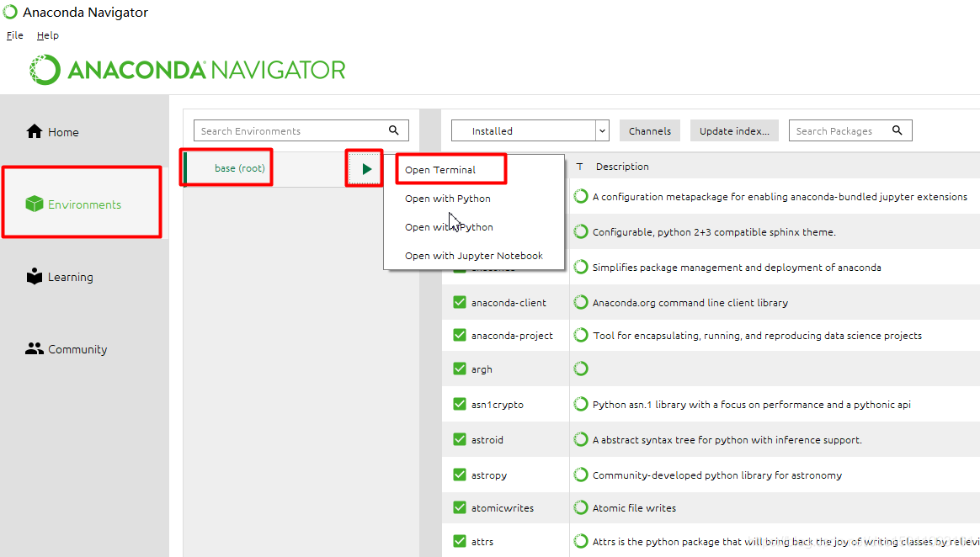Viewport: 980px width, 557px height.
Task: Open the Help menu
Action: point(47,35)
